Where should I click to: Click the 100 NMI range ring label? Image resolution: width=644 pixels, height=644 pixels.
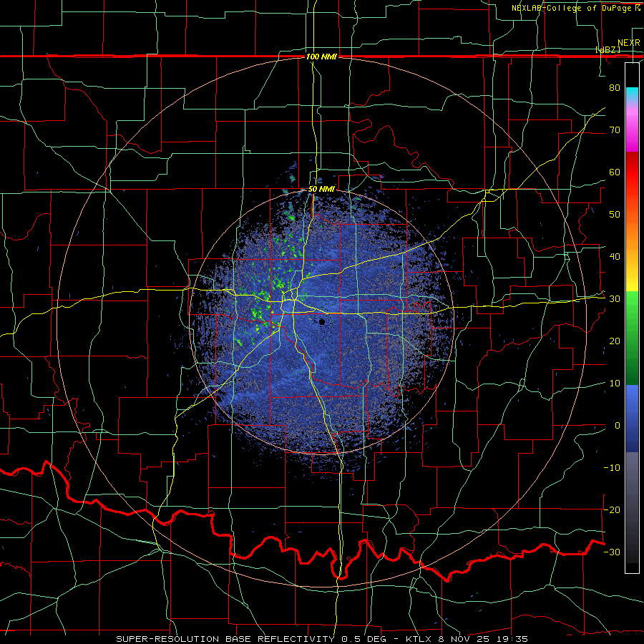coord(321,57)
